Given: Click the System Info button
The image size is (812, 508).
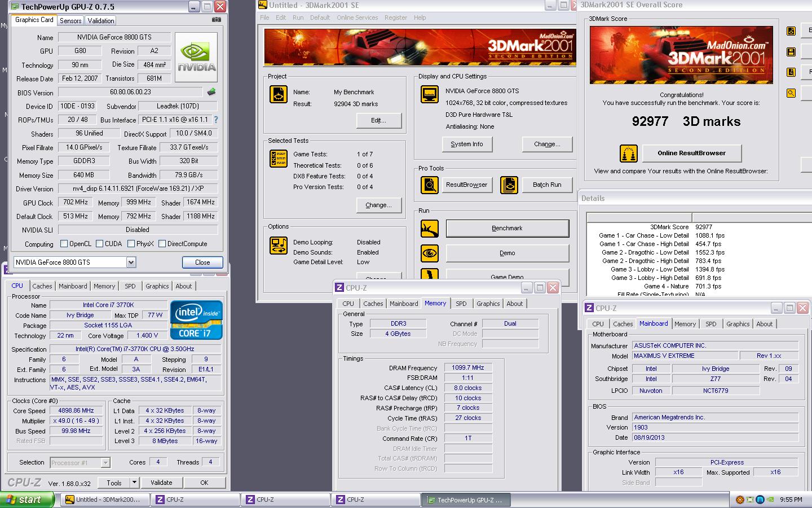Looking at the screenshot, I should 467,144.
